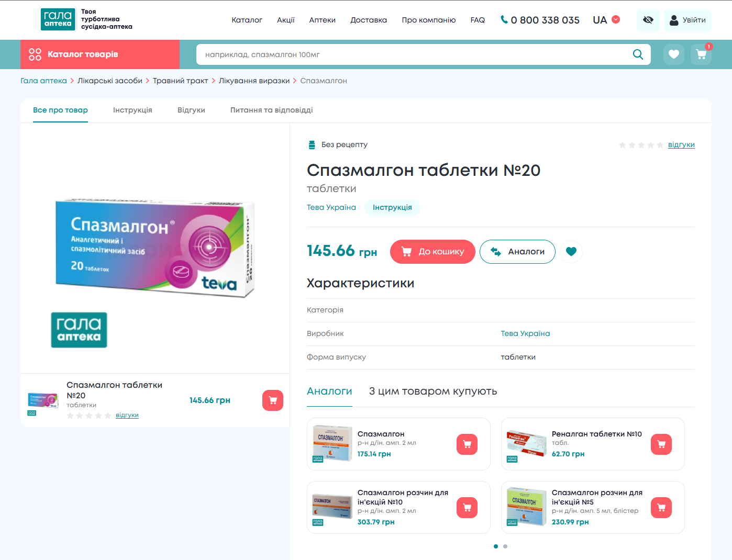Open the Акції nav item
Viewport: 732px width, 560px height.
tap(286, 20)
